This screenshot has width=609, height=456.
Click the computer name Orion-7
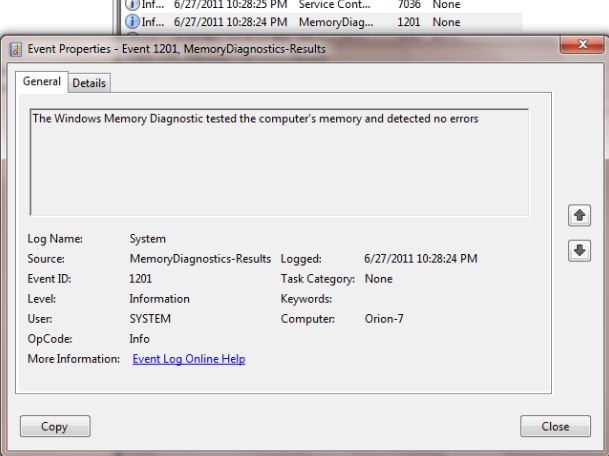385,319
